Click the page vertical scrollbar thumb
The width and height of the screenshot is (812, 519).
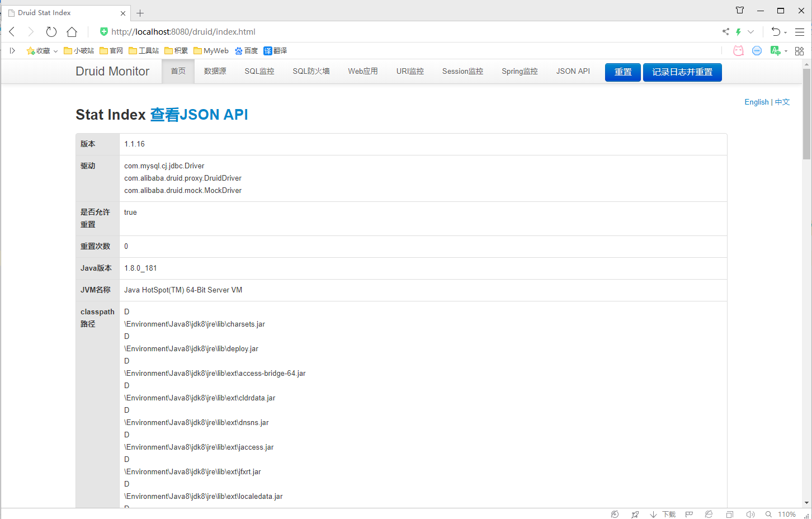(x=806, y=114)
